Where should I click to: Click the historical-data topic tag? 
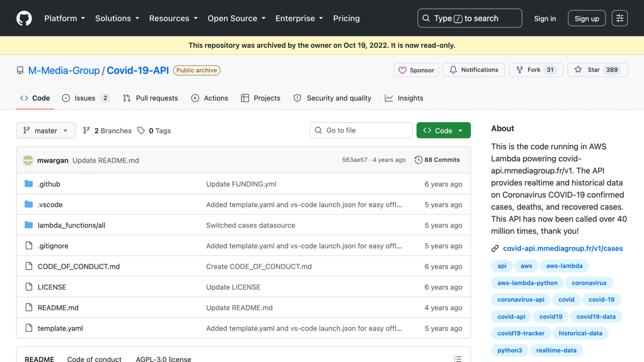pyautogui.click(x=580, y=333)
